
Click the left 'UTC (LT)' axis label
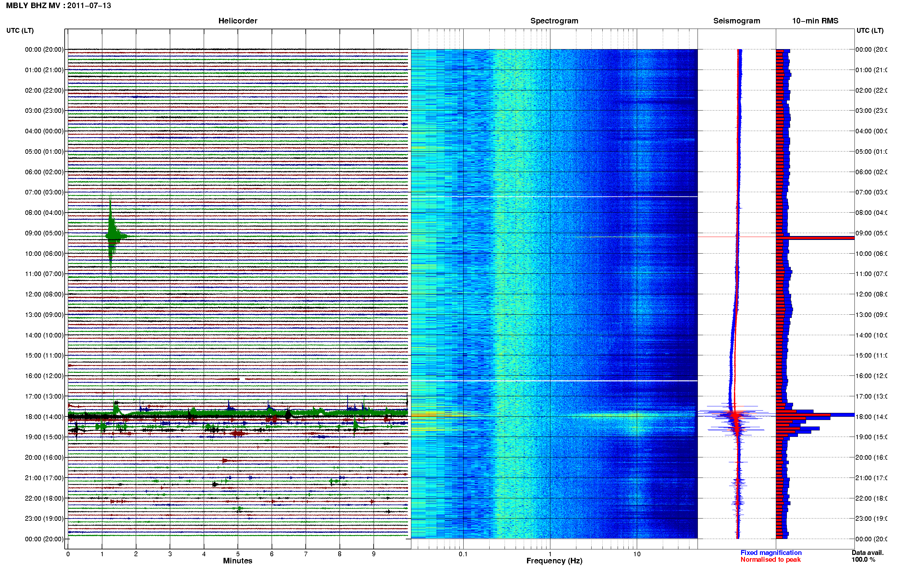20,31
